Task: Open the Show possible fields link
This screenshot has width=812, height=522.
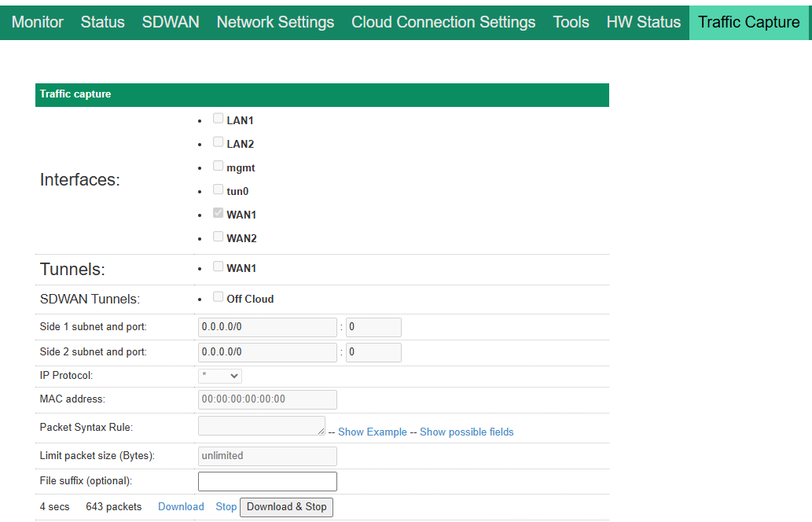Action: [x=466, y=432]
